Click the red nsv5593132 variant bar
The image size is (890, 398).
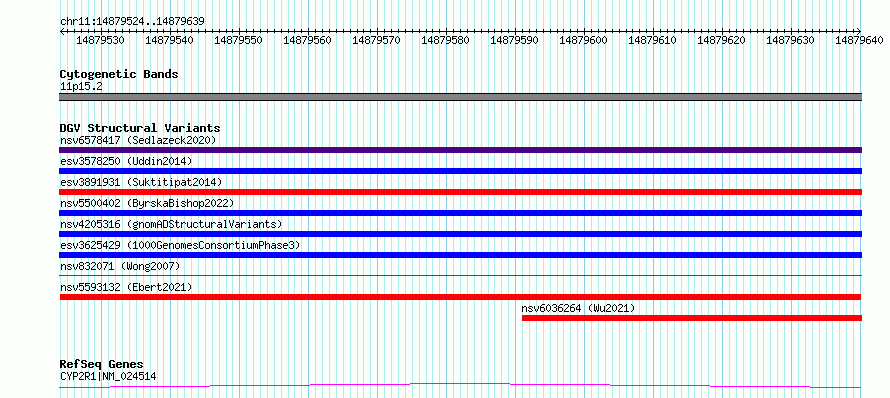pos(460,297)
